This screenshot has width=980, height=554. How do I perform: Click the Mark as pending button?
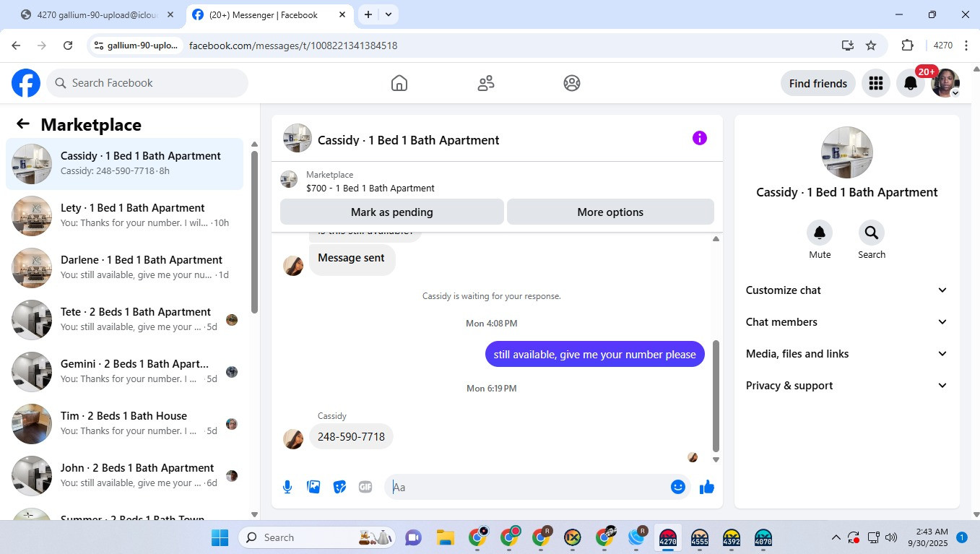(392, 212)
